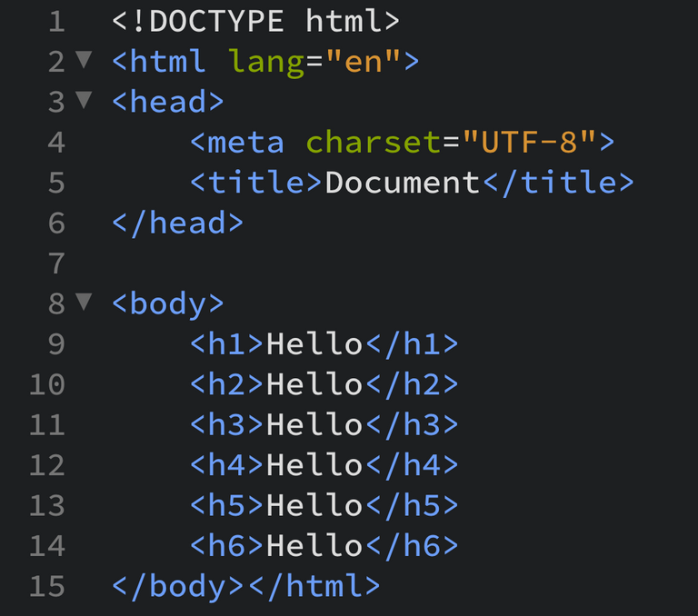Click line number 15 in gutter
The width and height of the screenshot is (698, 616).
47,586
